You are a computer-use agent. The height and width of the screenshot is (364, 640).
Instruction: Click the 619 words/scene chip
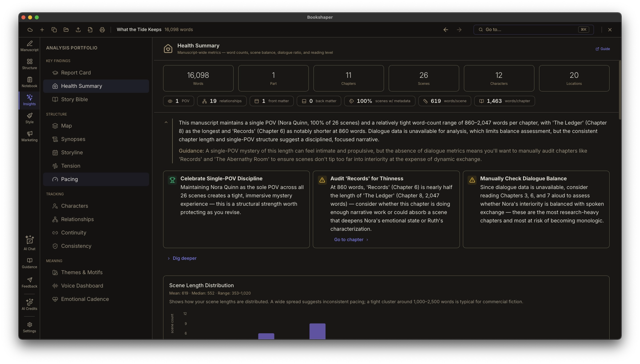[x=445, y=101]
